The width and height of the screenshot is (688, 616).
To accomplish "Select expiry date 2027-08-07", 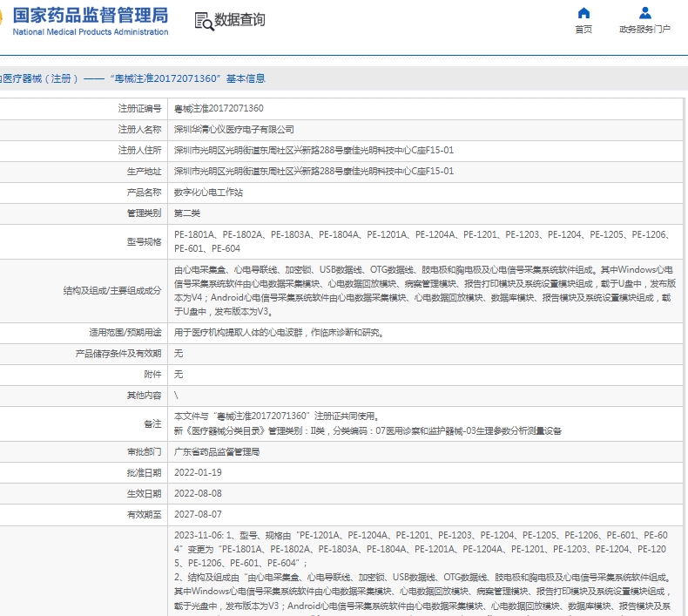I will click(x=198, y=515).
